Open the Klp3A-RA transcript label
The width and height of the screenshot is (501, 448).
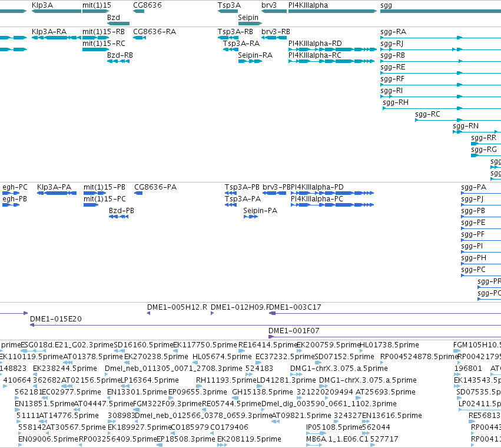[49, 32]
